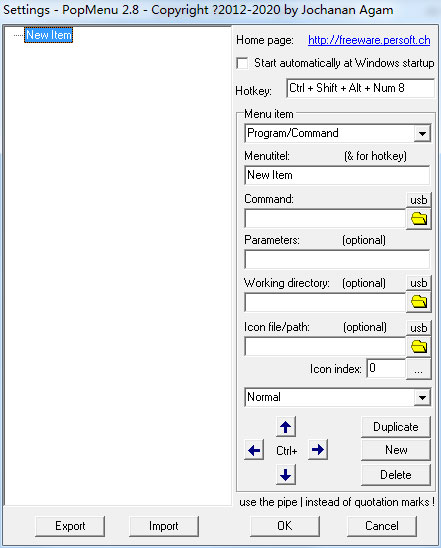Viewport: 441px width, 548px height.
Task: Open the freeware.persoft.ch home page link
Action: coord(369,40)
